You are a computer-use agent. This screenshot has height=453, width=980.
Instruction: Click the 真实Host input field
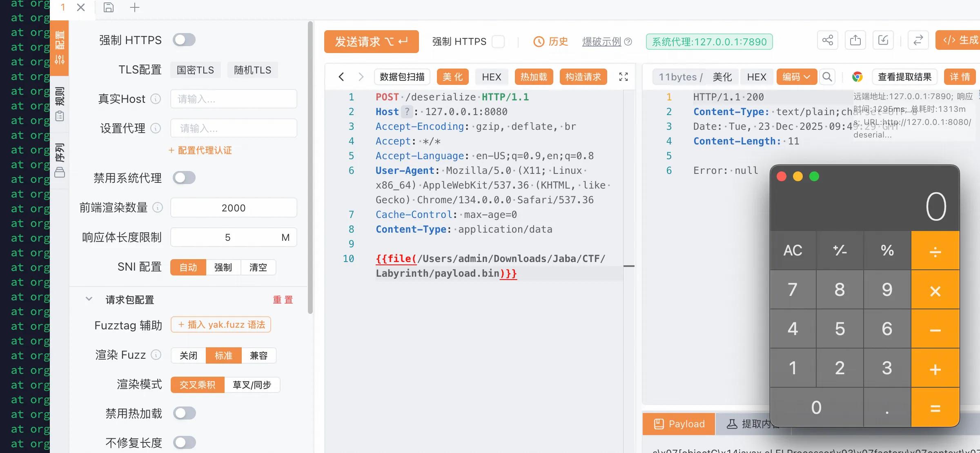(234, 99)
